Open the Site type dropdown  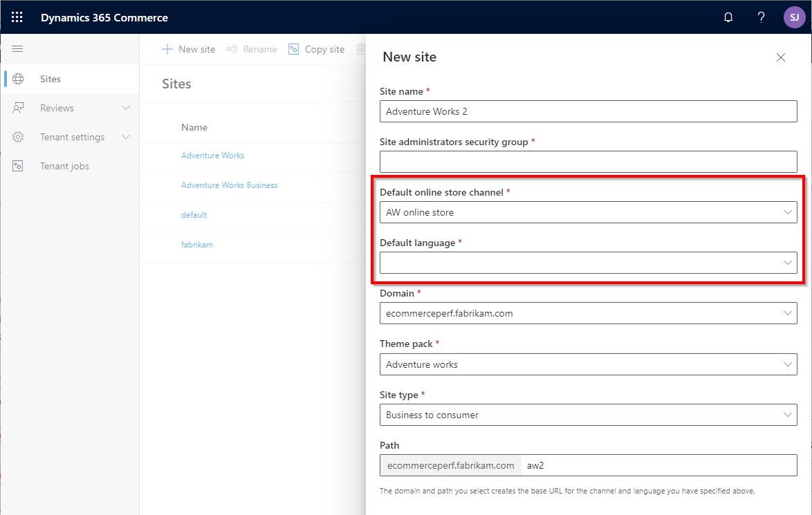pos(589,415)
